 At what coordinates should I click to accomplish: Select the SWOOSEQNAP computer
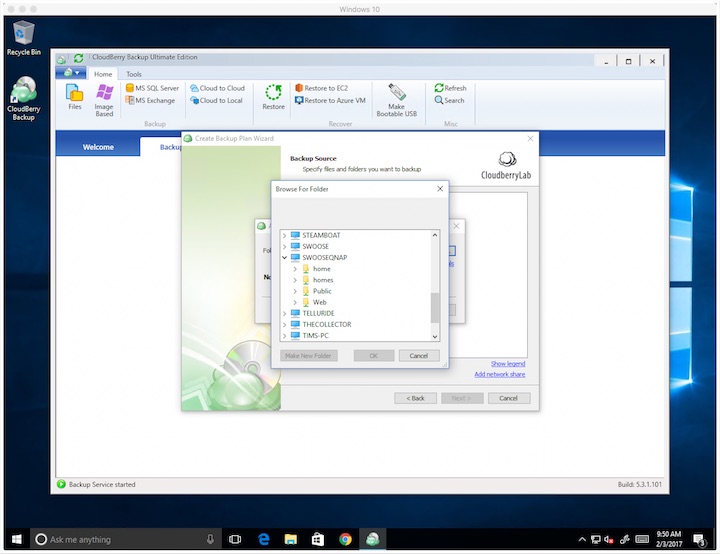click(324, 257)
